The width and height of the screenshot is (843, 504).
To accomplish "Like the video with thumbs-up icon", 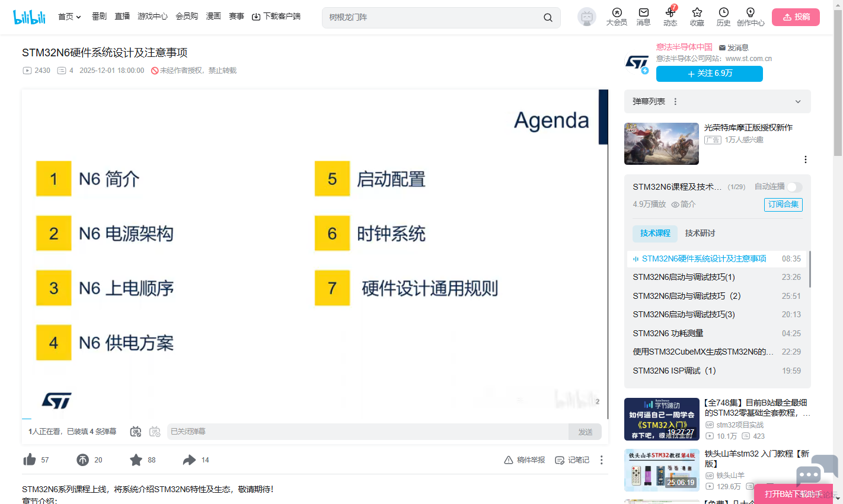I will [30, 460].
